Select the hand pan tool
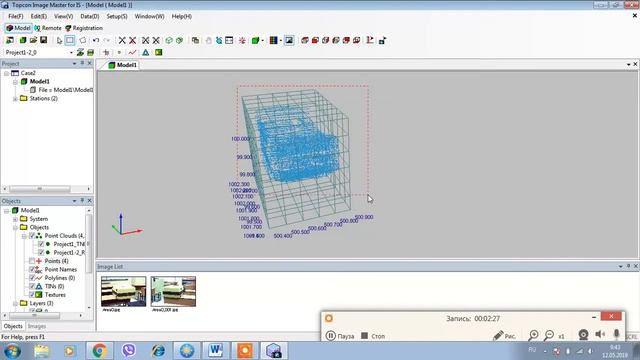 click(x=209, y=40)
